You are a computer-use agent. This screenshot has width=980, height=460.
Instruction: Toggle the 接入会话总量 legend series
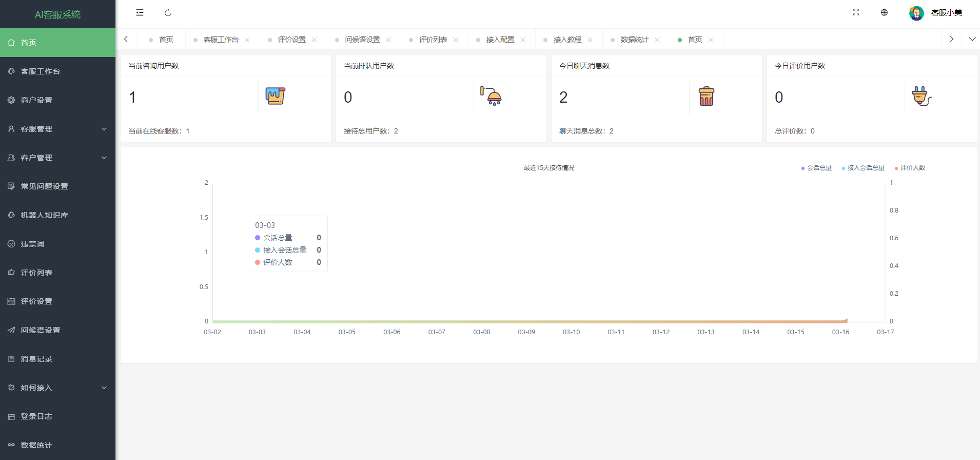pyautogui.click(x=863, y=168)
